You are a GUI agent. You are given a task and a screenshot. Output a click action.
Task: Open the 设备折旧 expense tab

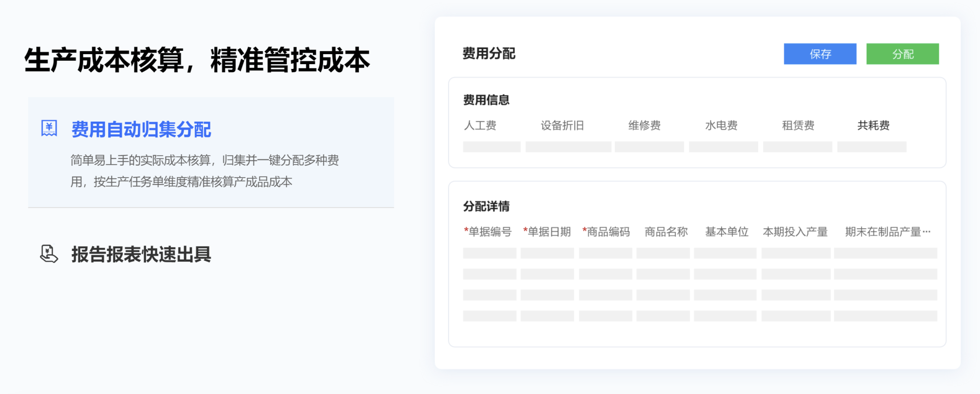[562, 125]
